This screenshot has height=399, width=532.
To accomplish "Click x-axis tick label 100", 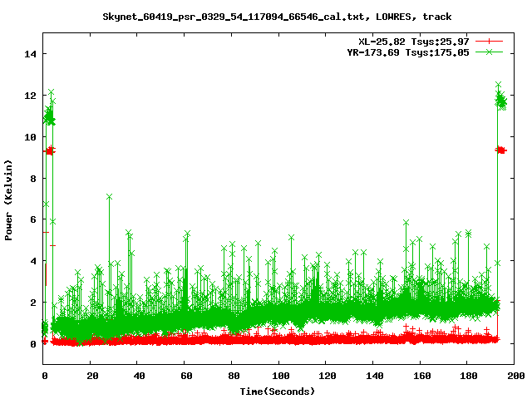I will tap(281, 376).
